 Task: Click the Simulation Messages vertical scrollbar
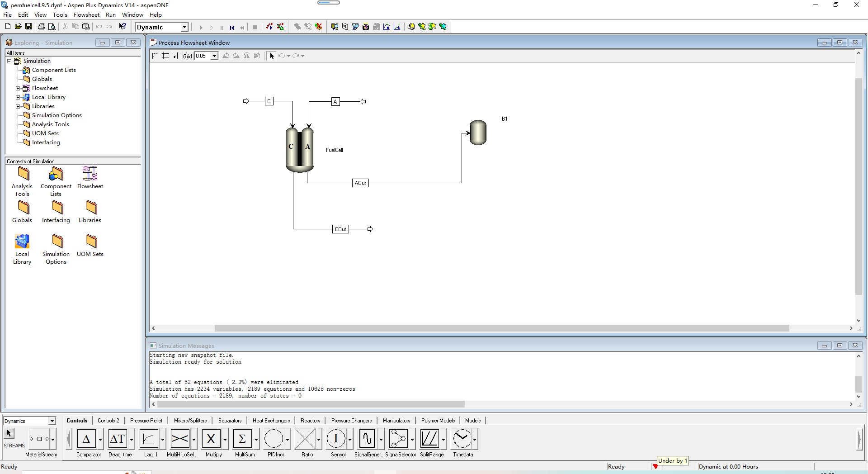(x=859, y=384)
